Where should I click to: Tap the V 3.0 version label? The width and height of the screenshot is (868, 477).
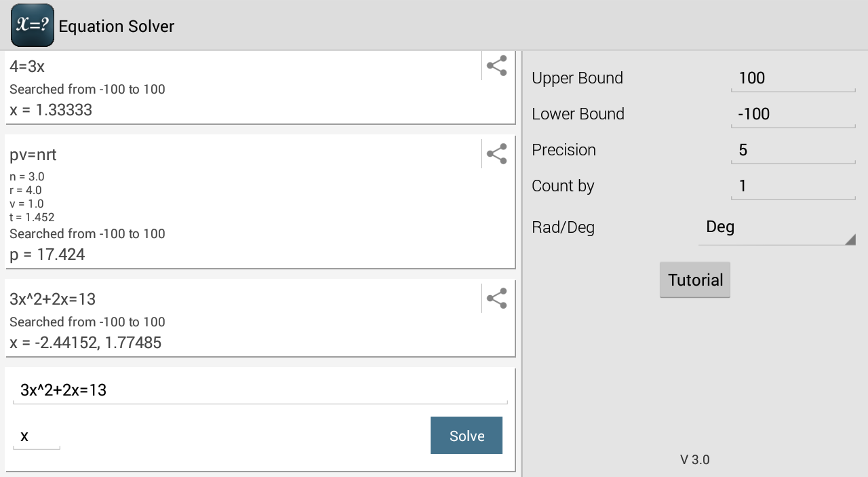coord(695,459)
